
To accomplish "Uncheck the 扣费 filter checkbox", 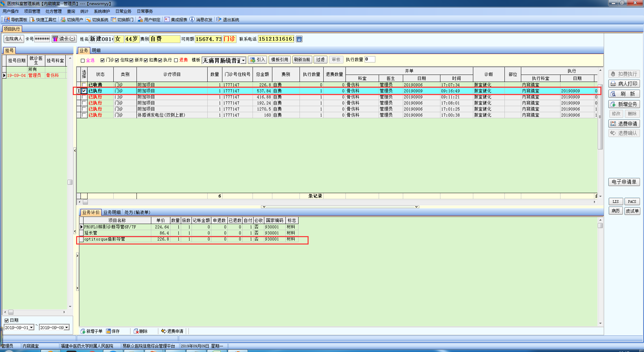I will (146, 60).
